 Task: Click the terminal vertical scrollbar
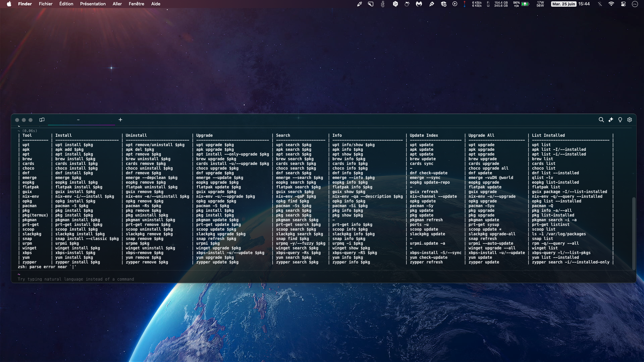pyautogui.click(x=634, y=234)
